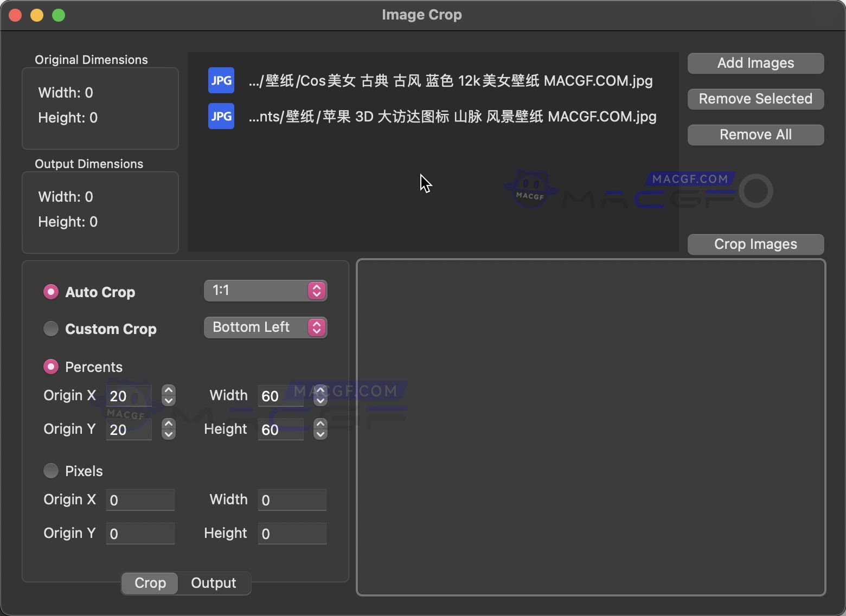Click the up arrow on Origin X percent stepper
The height and width of the screenshot is (616, 846).
168,391
